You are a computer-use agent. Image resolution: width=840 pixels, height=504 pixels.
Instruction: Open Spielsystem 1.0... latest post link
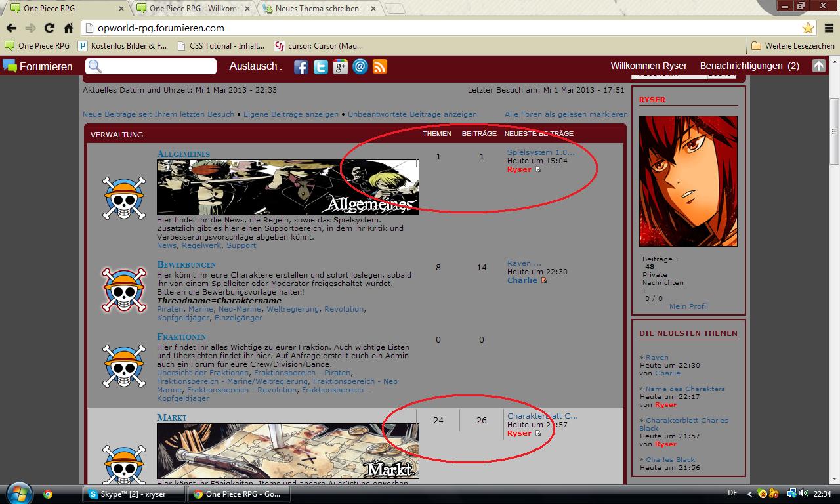(x=541, y=152)
